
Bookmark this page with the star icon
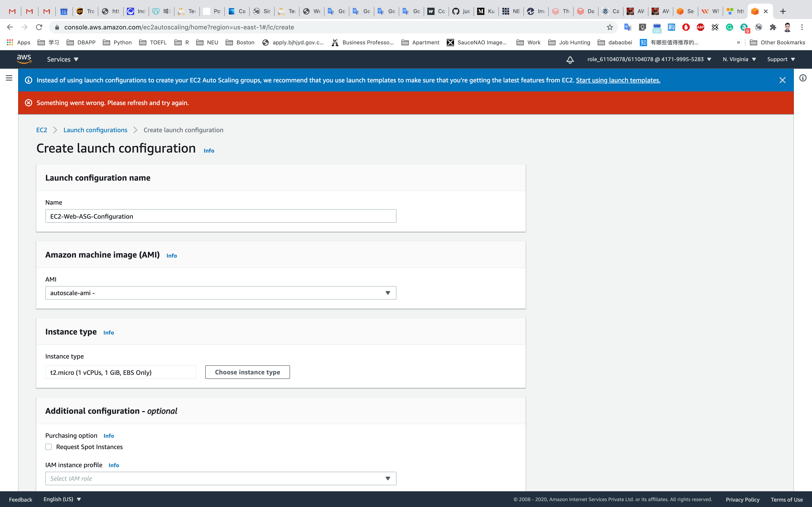(x=610, y=27)
